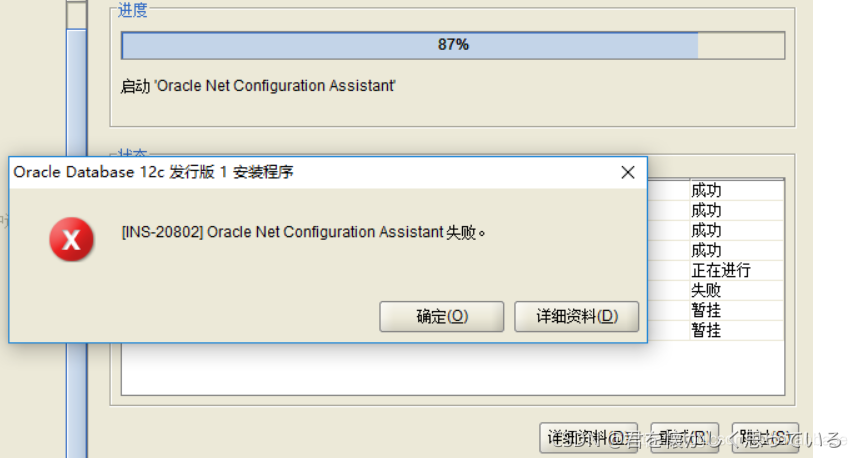This screenshot has height=458, width=857.
Task: Open 详细资料(D) in the error dialog
Action: point(577,316)
